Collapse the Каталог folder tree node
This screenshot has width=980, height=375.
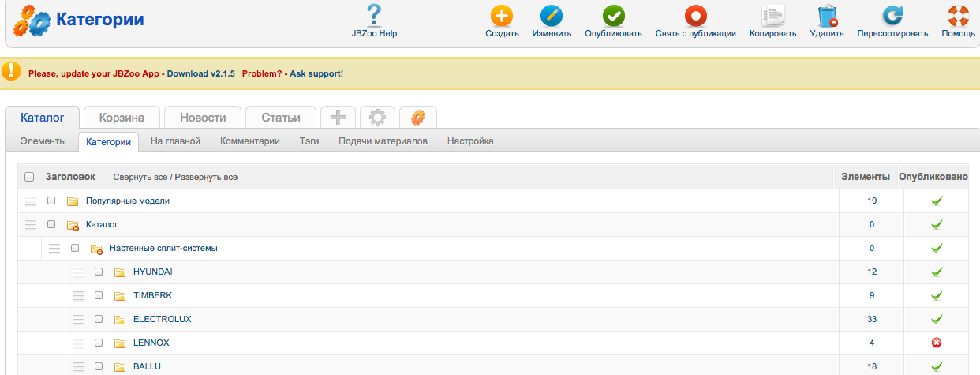(73, 225)
